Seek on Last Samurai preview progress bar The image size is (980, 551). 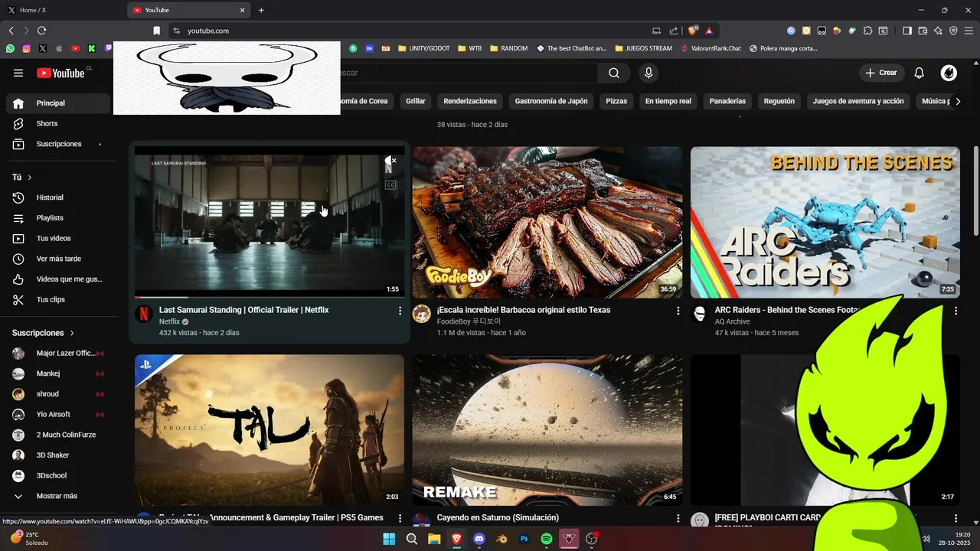click(269, 297)
